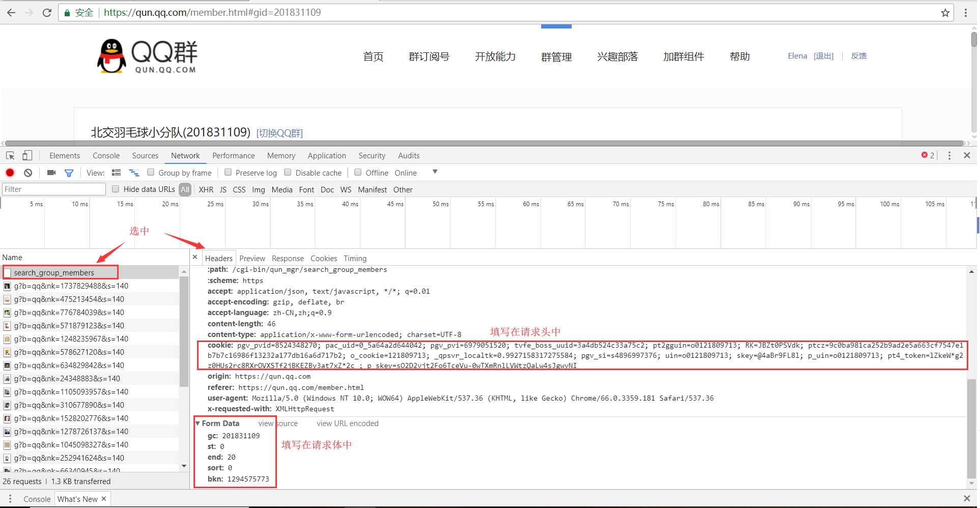Viewport: 980px width, 508px height.
Task: Close the request details pane
Action: (x=195, y=257)
